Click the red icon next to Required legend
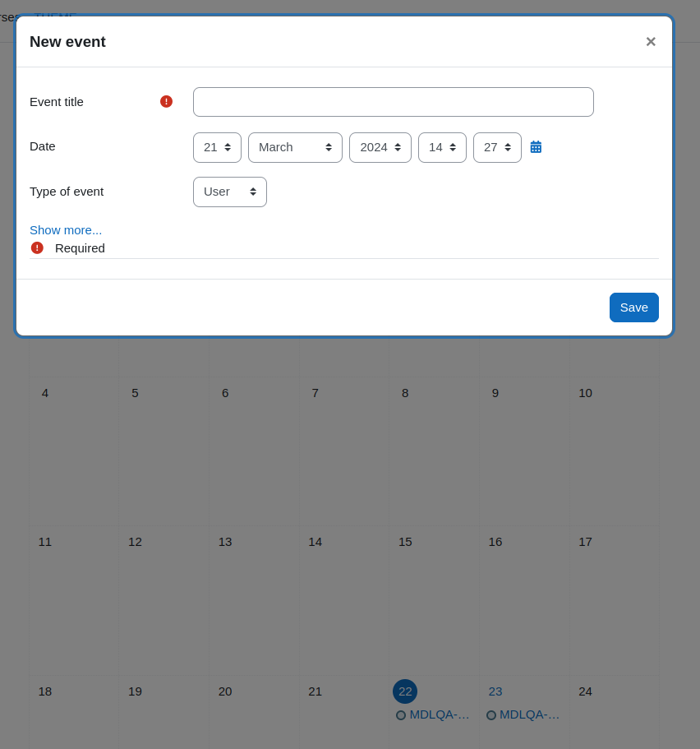Image resolution: width=700 pixels, height=749 pixels. click(x=37, y=248)
